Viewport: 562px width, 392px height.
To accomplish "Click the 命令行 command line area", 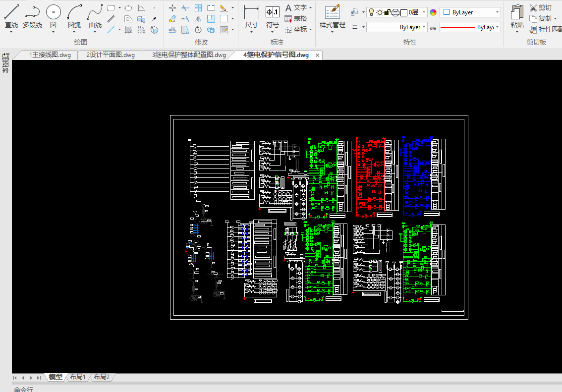I will (x=24, y=389).
